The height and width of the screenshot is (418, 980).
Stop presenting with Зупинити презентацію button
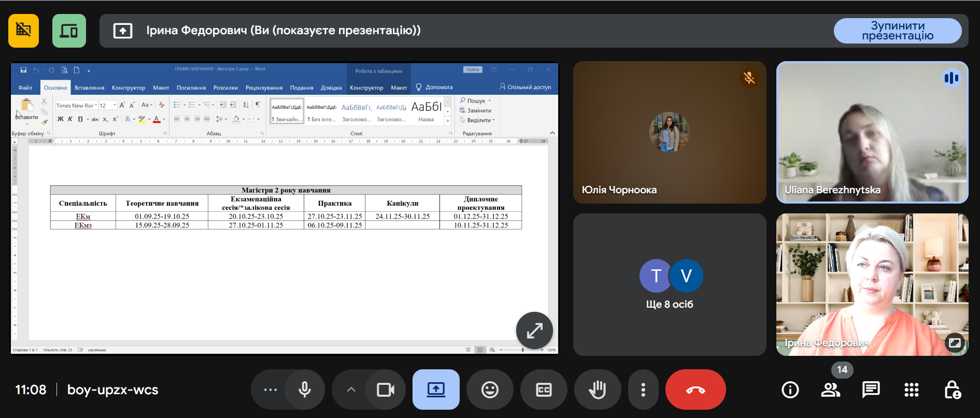click(897, 31)
